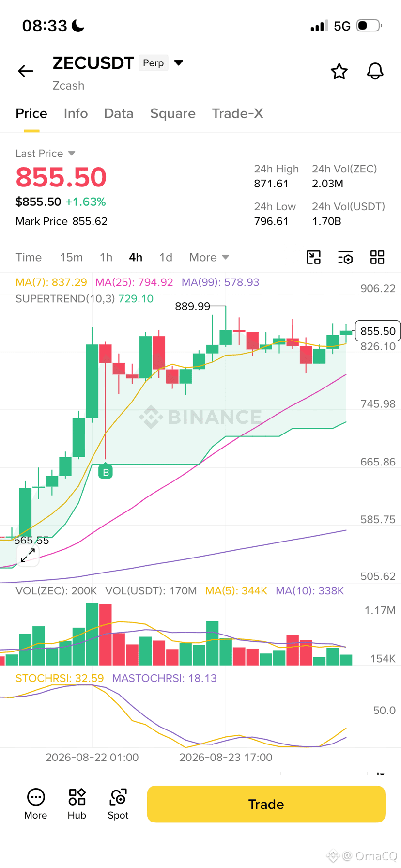Tap the 24h Vol(ZEC) value 2.03M
The width and height of the screenshot is (401, 868).
coord(327,184)
